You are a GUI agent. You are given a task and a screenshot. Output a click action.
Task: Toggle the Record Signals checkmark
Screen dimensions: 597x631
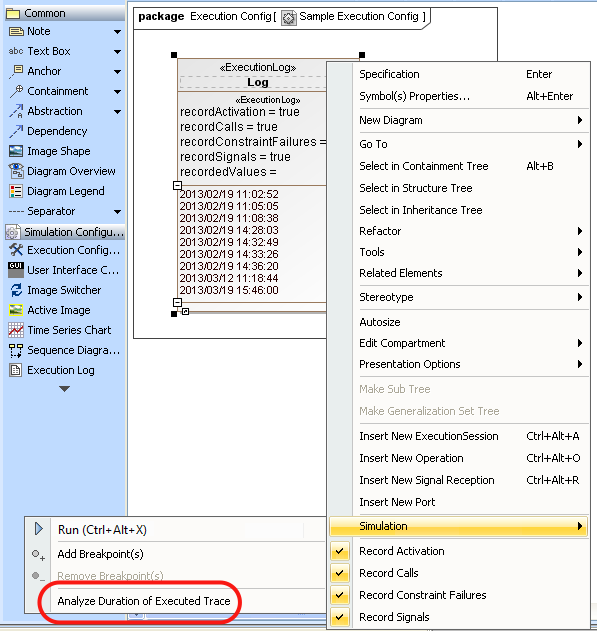[x=340, y=617]
